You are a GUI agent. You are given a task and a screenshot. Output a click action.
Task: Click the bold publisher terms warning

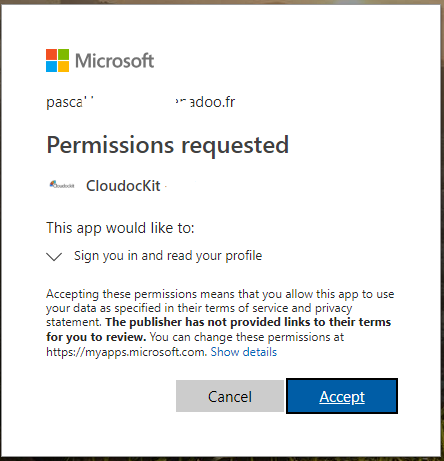218,329
